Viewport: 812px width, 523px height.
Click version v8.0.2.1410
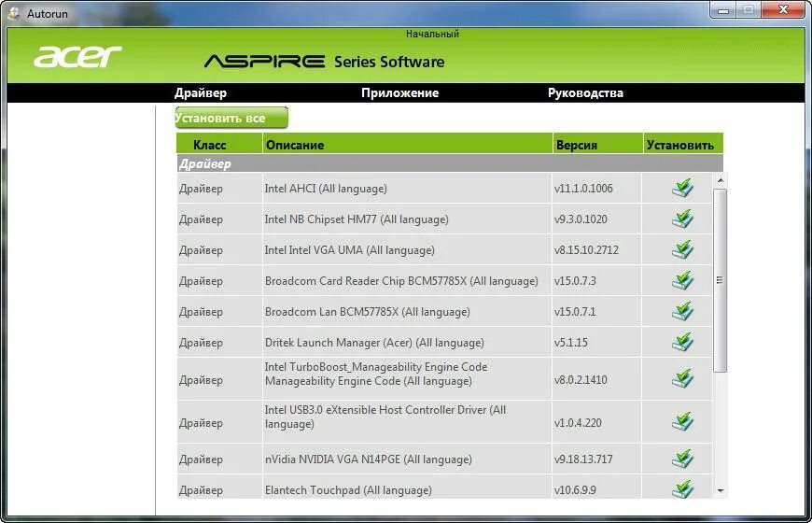581,379
